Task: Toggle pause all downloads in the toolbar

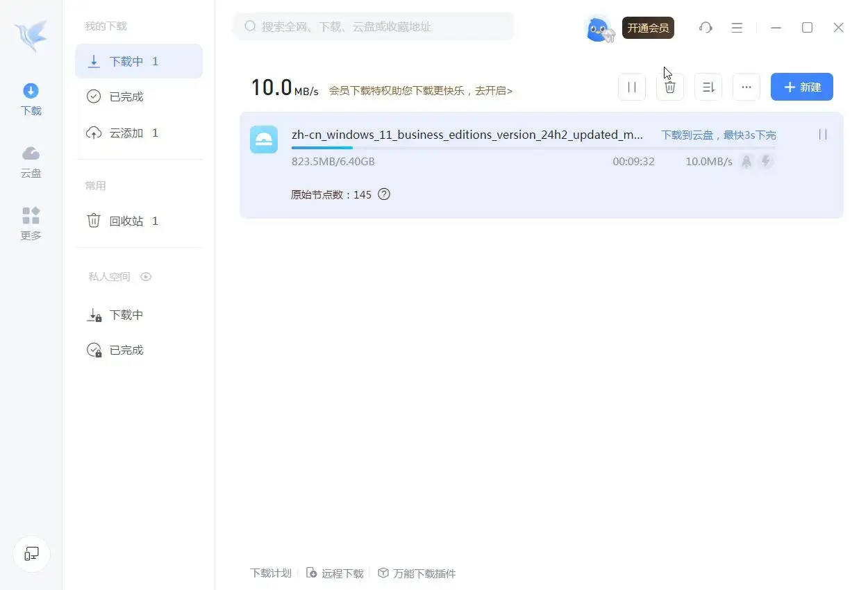Action: [631, 87]
